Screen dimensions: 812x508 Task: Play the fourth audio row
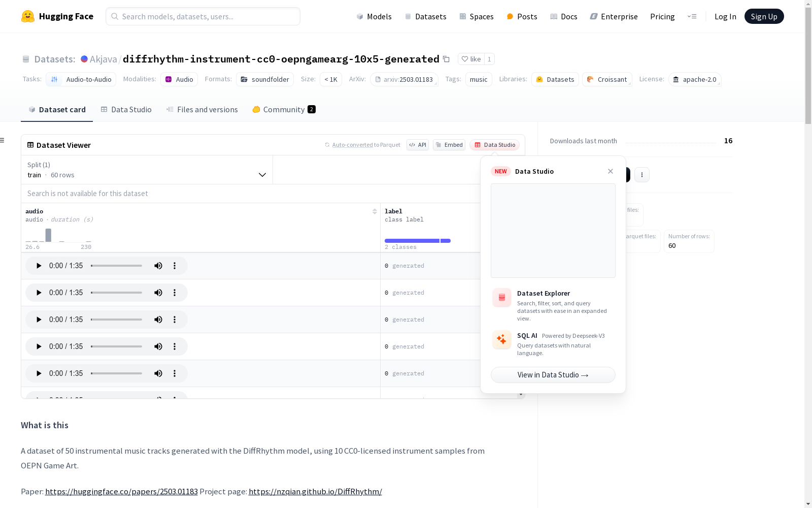click(x=39, y=346)
